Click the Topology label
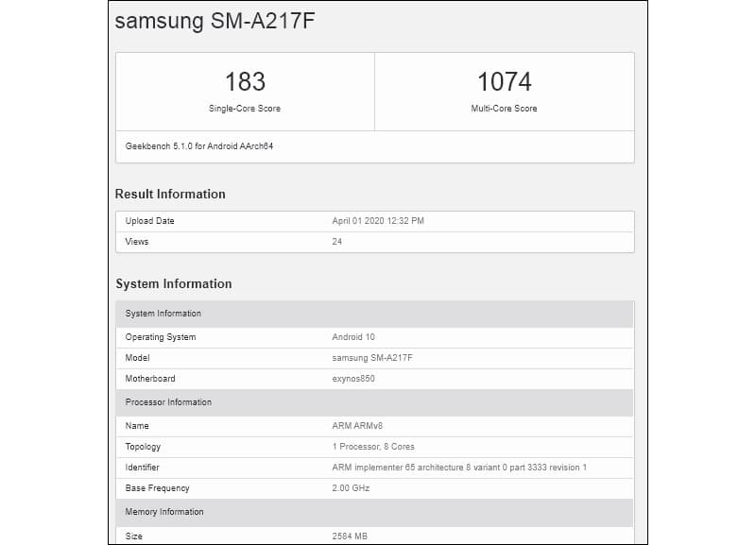 143,447
